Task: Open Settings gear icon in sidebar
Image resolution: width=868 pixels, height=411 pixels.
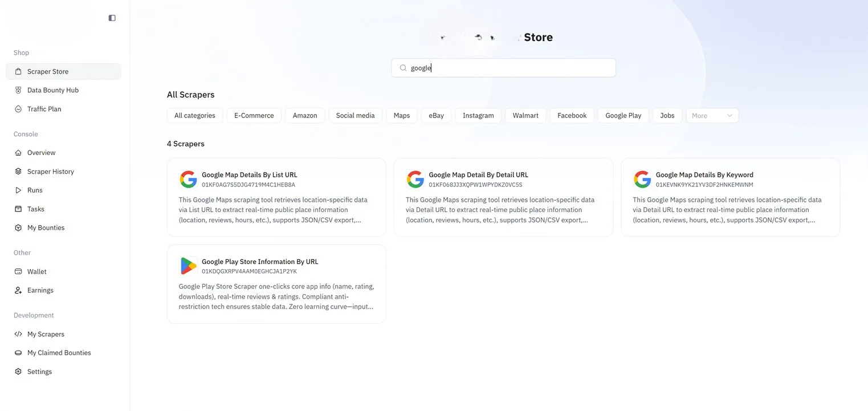Action: click(18, 372)
